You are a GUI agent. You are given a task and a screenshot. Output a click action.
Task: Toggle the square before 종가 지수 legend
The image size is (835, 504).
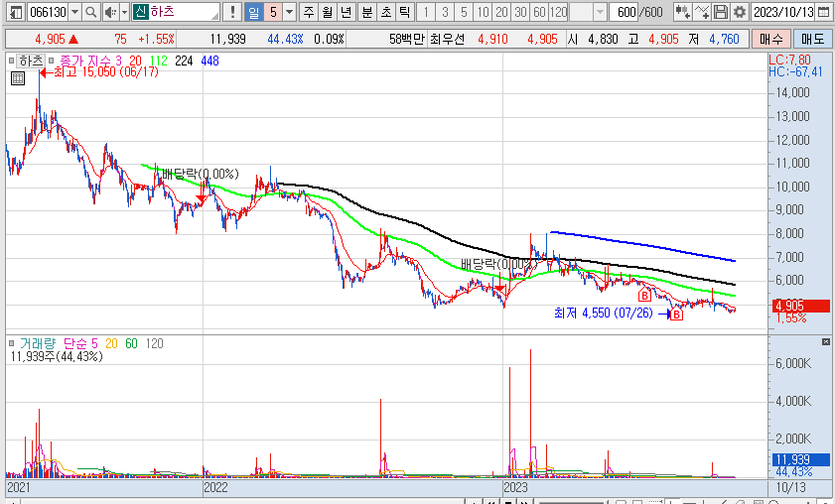[51, 61]
